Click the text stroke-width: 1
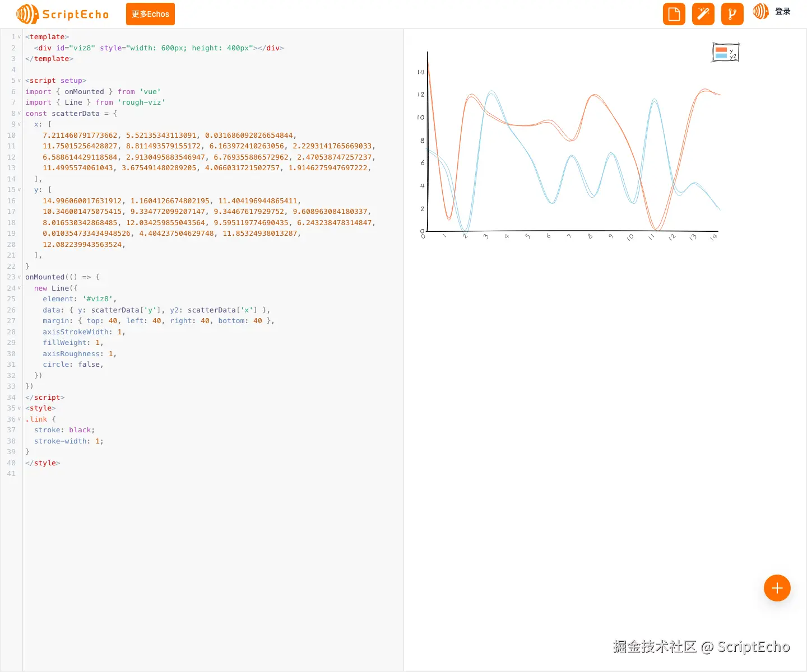The image size is (807, 672). [x=67, y=441]
